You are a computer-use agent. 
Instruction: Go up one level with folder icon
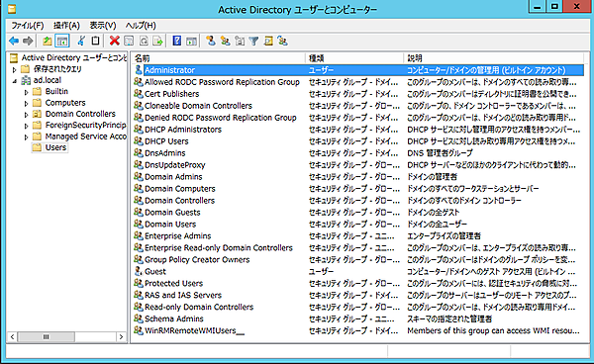tap(47, 41)
